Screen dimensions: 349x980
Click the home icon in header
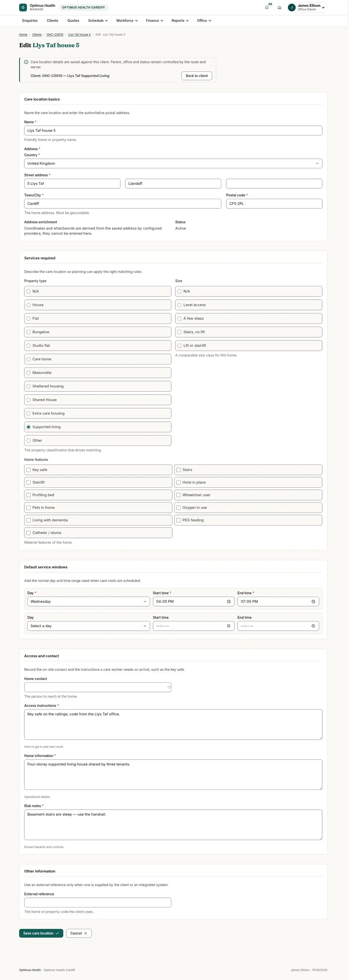click(x=279, y=8)
